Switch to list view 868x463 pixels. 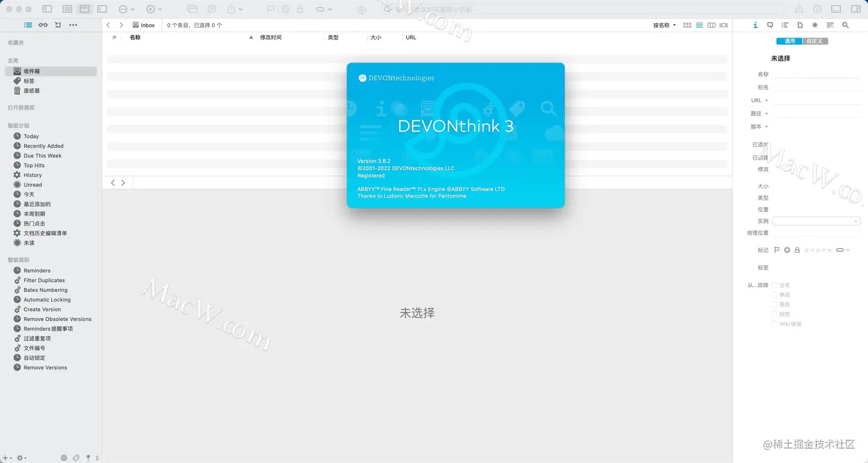tap(699, 25)
